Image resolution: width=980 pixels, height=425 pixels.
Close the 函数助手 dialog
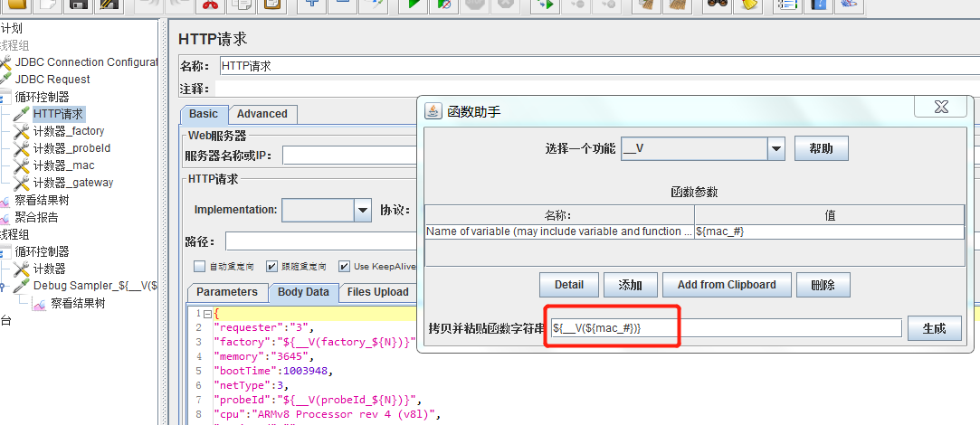(940, 108)
